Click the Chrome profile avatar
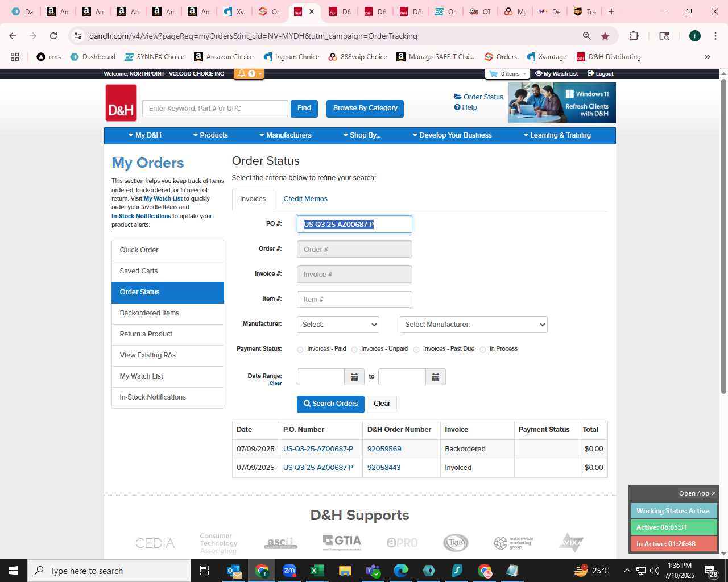Screen dimensions: 728x582 (695, 36)
